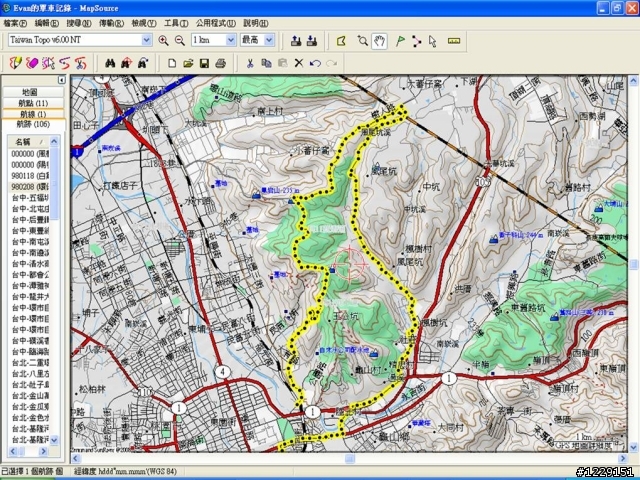Open the 傳輸 menu
Screen dimensions: 640x480
tap(111, 23)
